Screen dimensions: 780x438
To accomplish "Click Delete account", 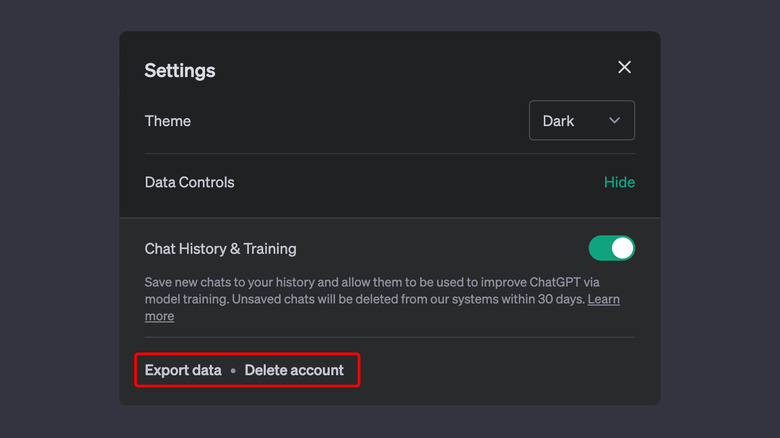I will [x=294, y=370].
